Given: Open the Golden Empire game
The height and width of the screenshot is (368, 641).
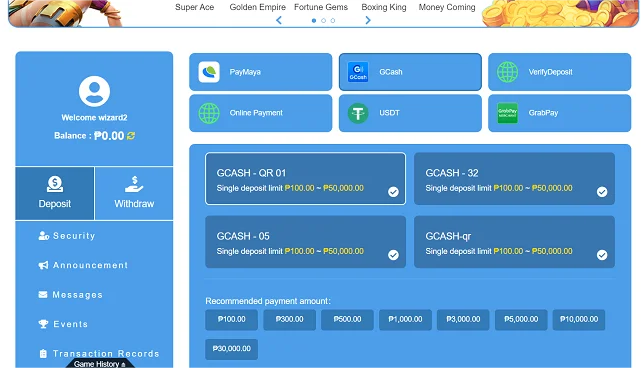Looking at the screenshot, I should pyautogui.click(x=258, y=7).
